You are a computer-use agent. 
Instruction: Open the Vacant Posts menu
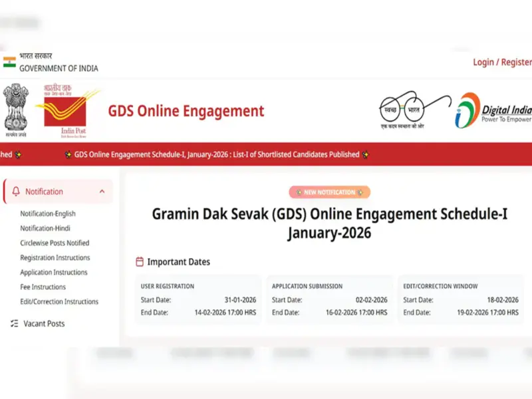pos(44,324)
